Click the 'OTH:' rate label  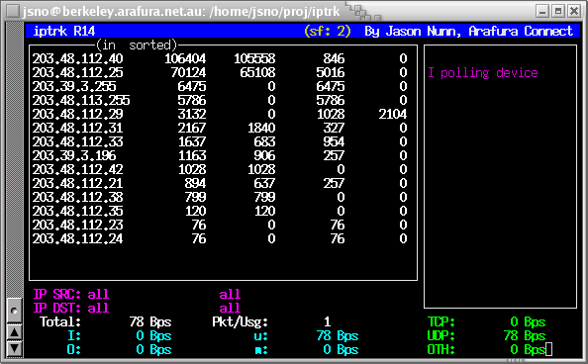(441, 350)
